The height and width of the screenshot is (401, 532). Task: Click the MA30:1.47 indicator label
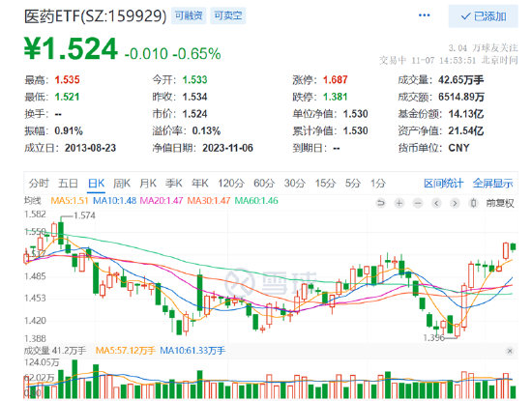coord(209,201)
